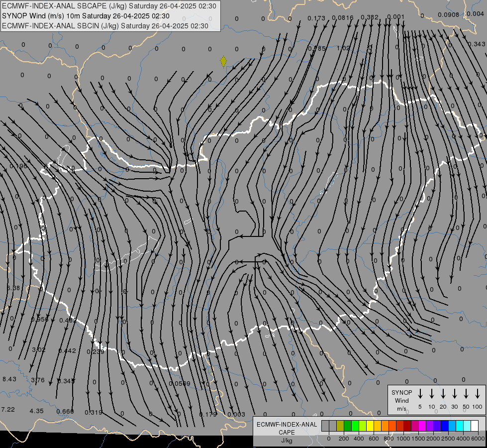Click the map value 3.76

[x=38, y=380]
